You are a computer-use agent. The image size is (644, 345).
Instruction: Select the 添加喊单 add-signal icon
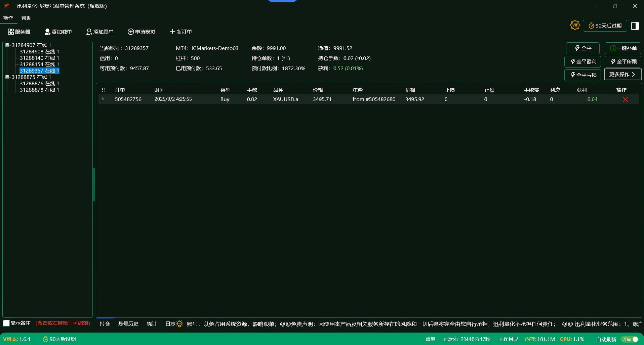[47, 32]
